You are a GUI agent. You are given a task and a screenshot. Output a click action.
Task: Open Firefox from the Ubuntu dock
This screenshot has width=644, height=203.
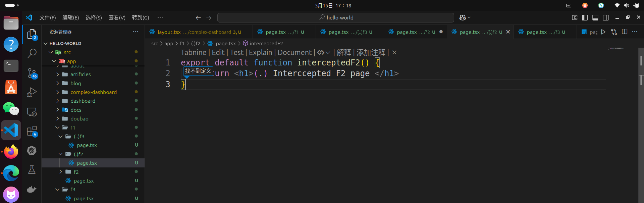click(11, 152)
